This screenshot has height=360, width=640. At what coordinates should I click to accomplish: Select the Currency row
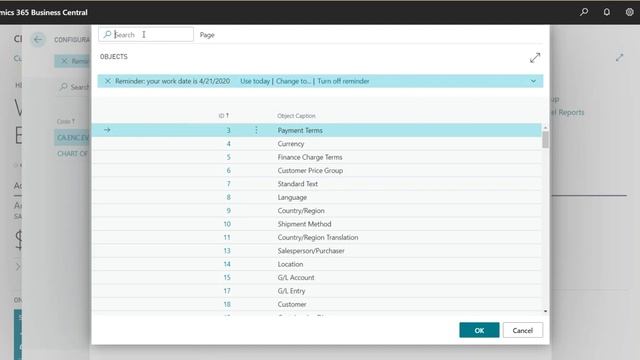coord(317,144)
